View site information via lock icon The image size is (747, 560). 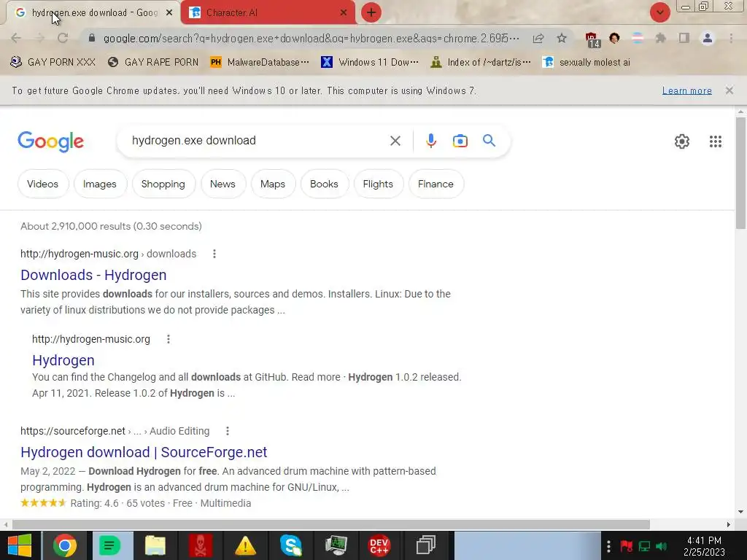click(x=92, y=38)
